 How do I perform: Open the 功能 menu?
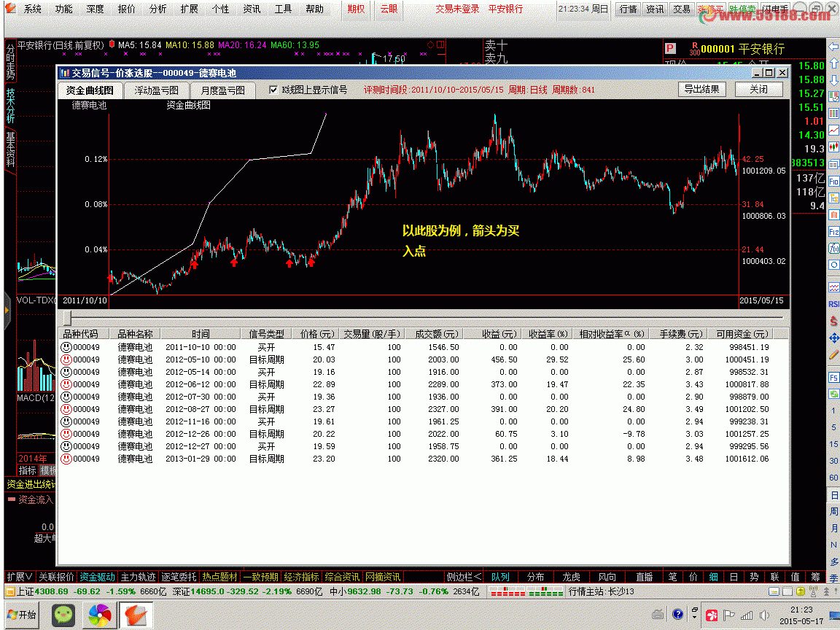[x=63, y=9]
